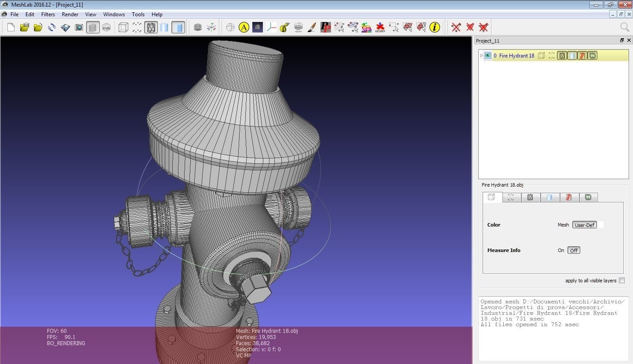Check apply to all visible layers

622,281
